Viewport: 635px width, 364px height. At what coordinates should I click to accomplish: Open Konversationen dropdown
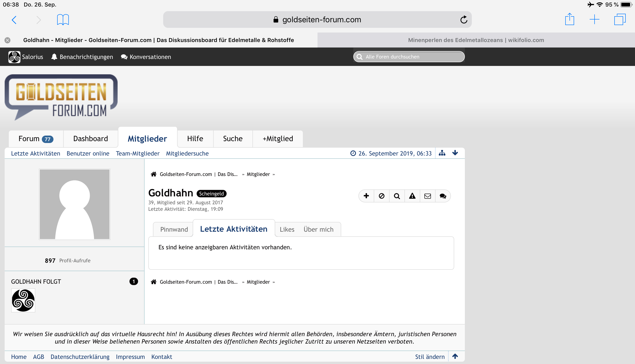coord(146,57)
